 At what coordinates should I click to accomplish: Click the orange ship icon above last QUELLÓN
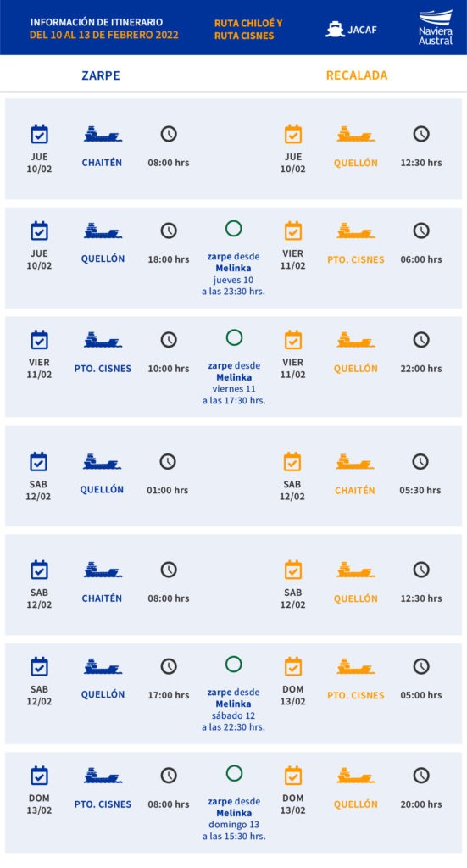pyautogui.click(x=356, y=776)
